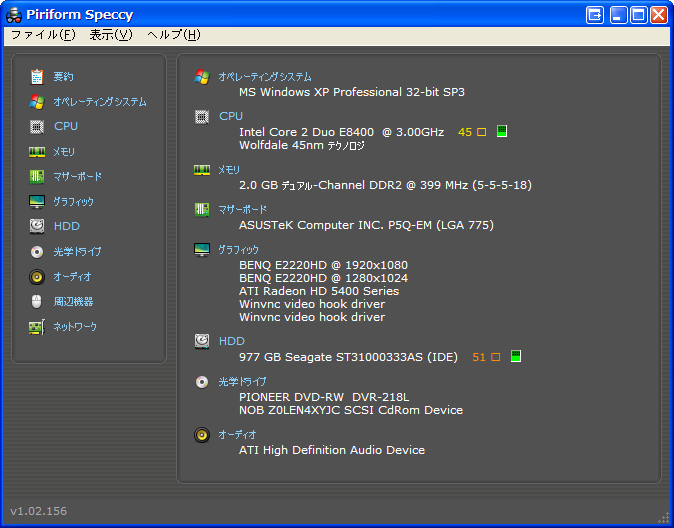Click the HDD heading in summary panel

click(x=232, y=341)
